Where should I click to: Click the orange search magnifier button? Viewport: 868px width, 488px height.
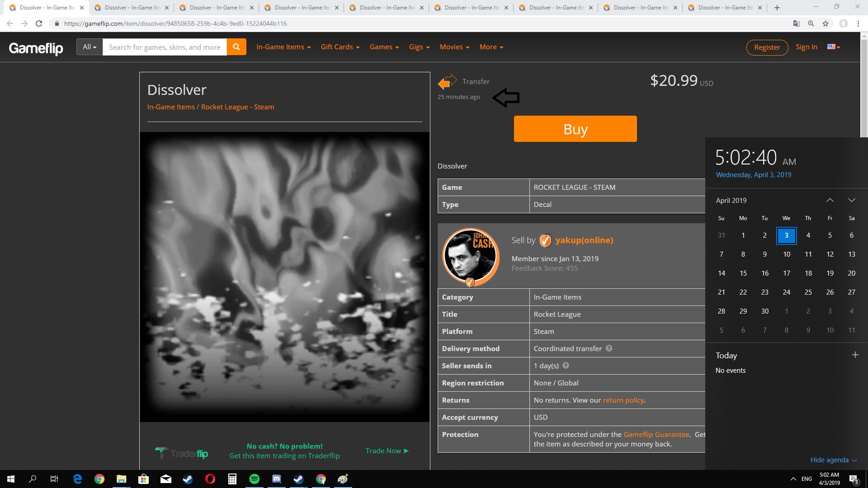tap(236, 47)
